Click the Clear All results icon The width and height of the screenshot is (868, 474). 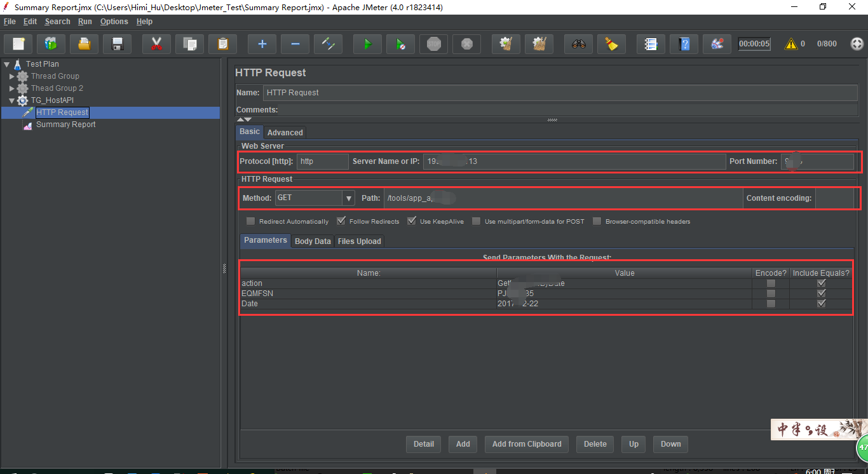(x=539, y=44)
